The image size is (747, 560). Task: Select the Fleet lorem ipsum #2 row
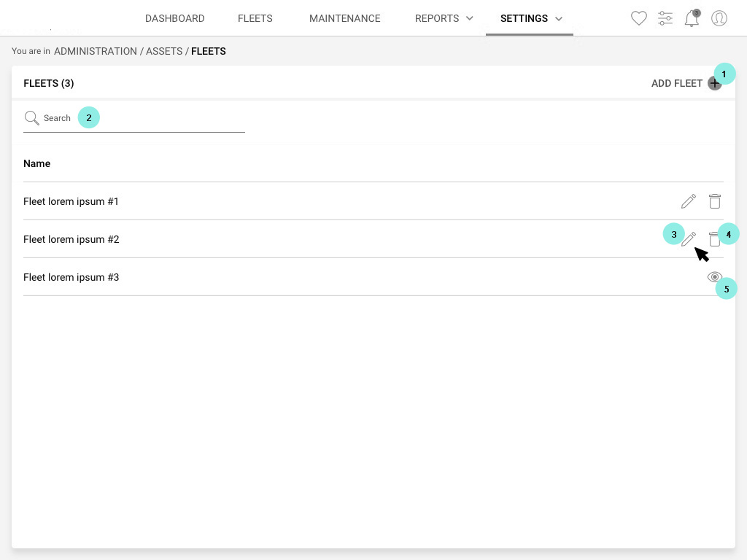point(373,239)
